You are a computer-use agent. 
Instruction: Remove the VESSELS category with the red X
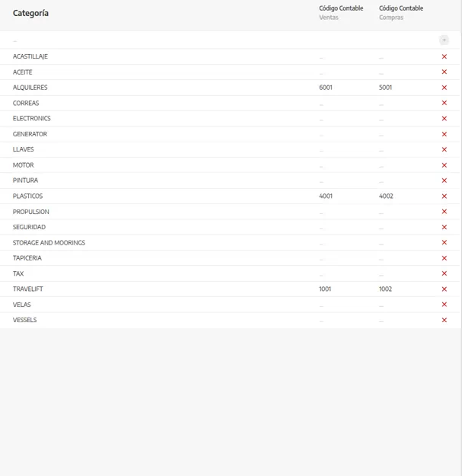pyautogui.click(x=444, y=320)
